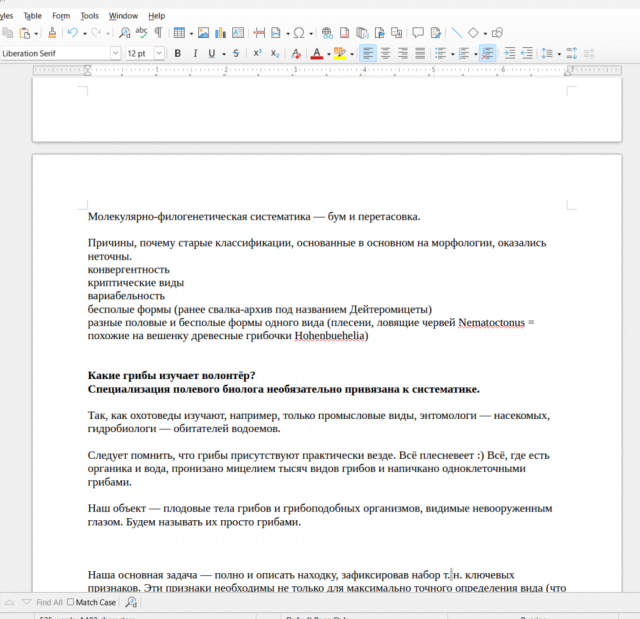Enable the Match Case checkbox
Viewport: 640px width, 619px height.
[x=70, y=602]
